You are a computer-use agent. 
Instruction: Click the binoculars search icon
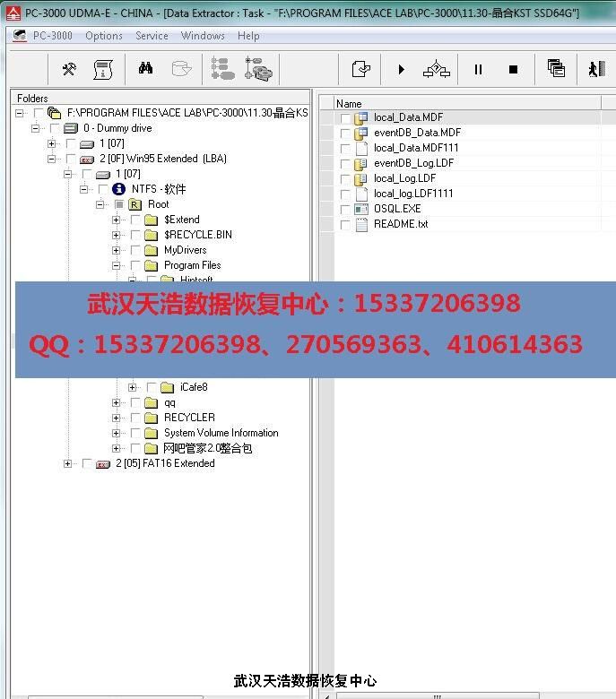pos(145,69)
